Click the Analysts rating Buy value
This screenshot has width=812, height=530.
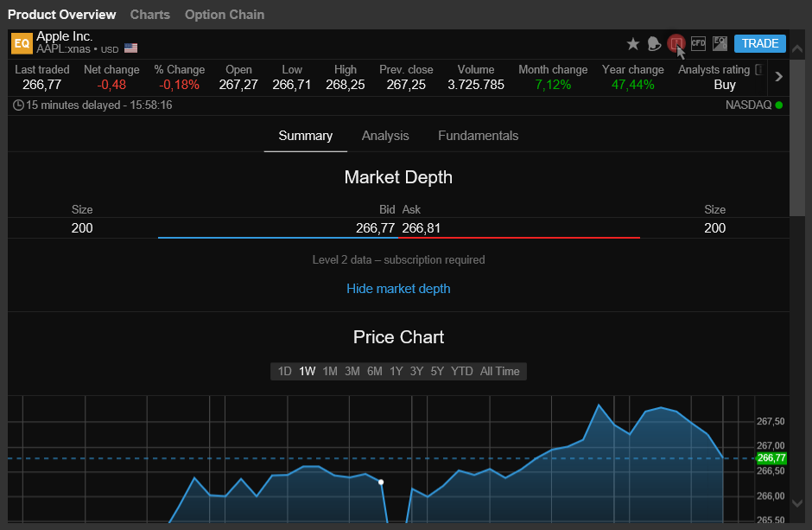(x=725, y=85)
